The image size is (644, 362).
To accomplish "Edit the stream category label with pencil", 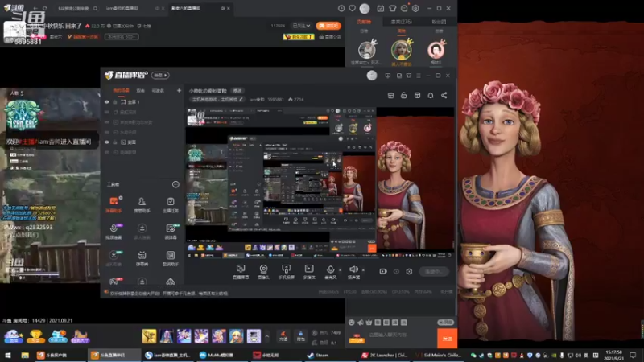I will [217, 99].
